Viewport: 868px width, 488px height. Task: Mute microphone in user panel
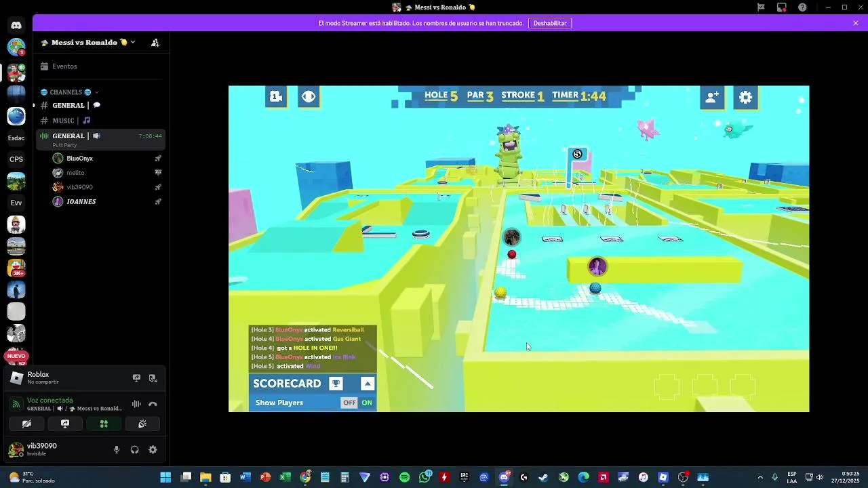[x=117, y=449]
